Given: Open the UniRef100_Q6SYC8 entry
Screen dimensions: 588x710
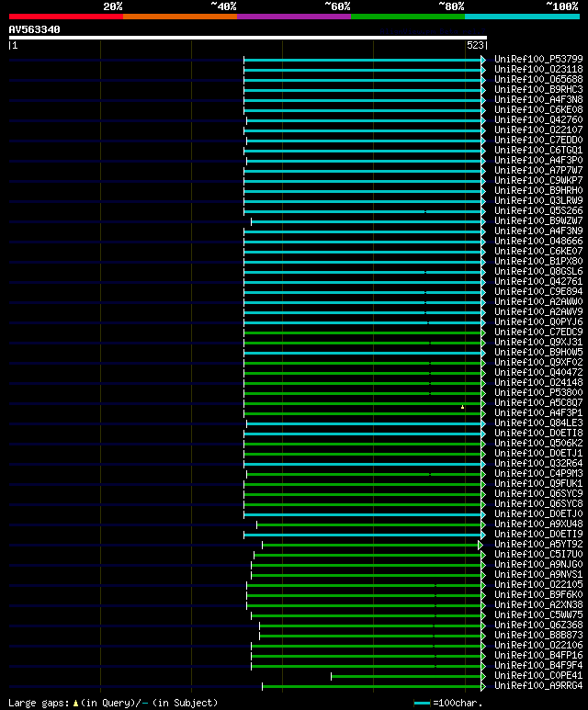Looking at the screenshot, I should point(538,504).
